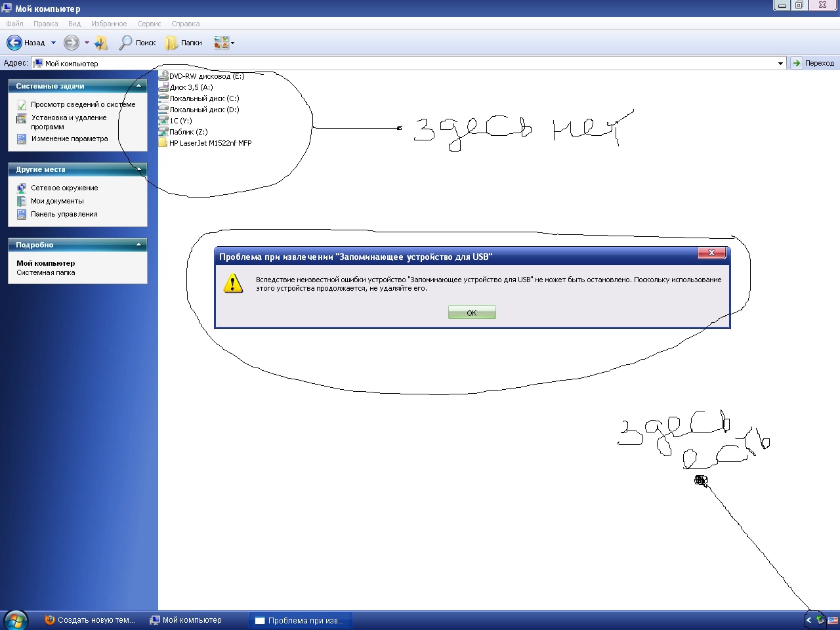The height and width of the screenshot is (630, 840).
Task: Close the USB removal error dialog
Action: pos(711,253)
